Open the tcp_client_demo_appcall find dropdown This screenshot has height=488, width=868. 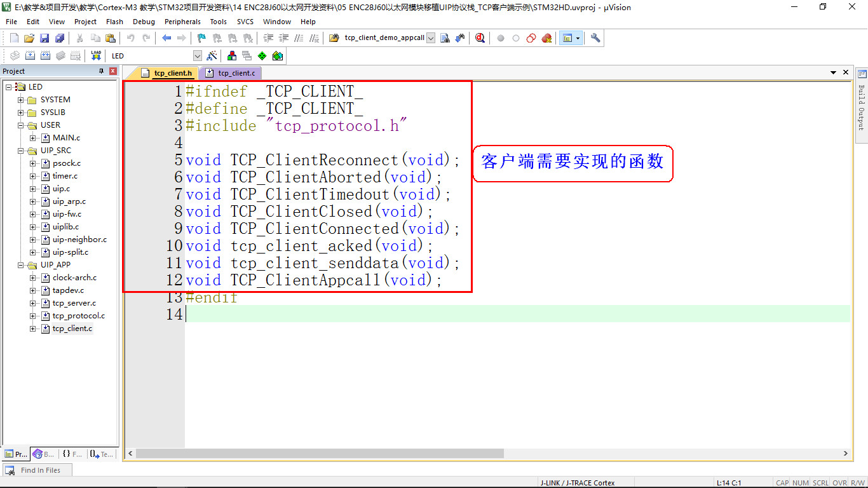tap(431, 38)
